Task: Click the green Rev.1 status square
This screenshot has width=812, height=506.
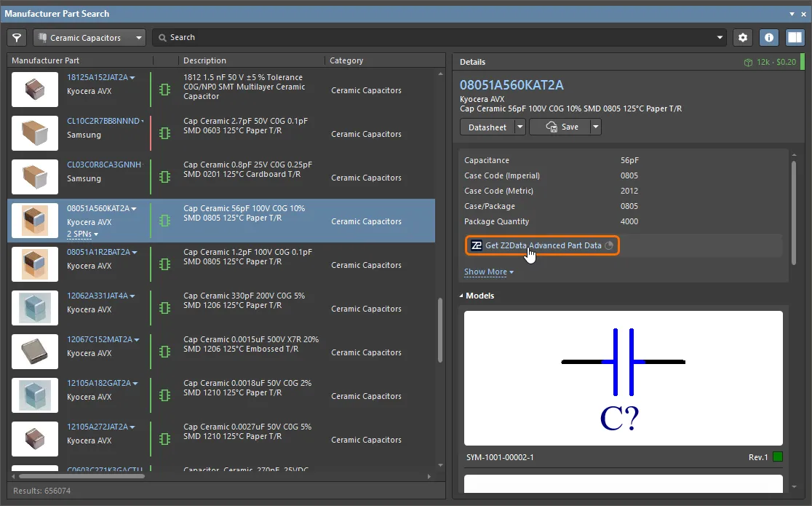Action: click(777, 457)
